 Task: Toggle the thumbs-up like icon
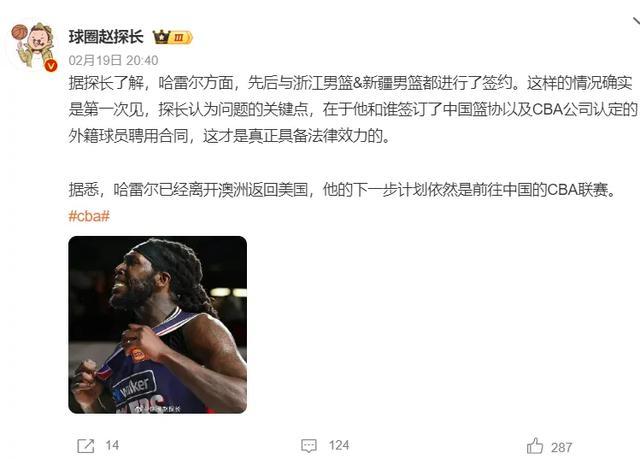[535, 446]
